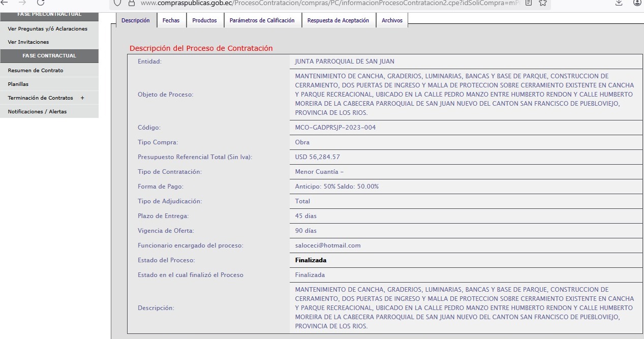Go to Respuesta de Aceptación tab
The image size is (644, 339).
(x=338, y=20)
